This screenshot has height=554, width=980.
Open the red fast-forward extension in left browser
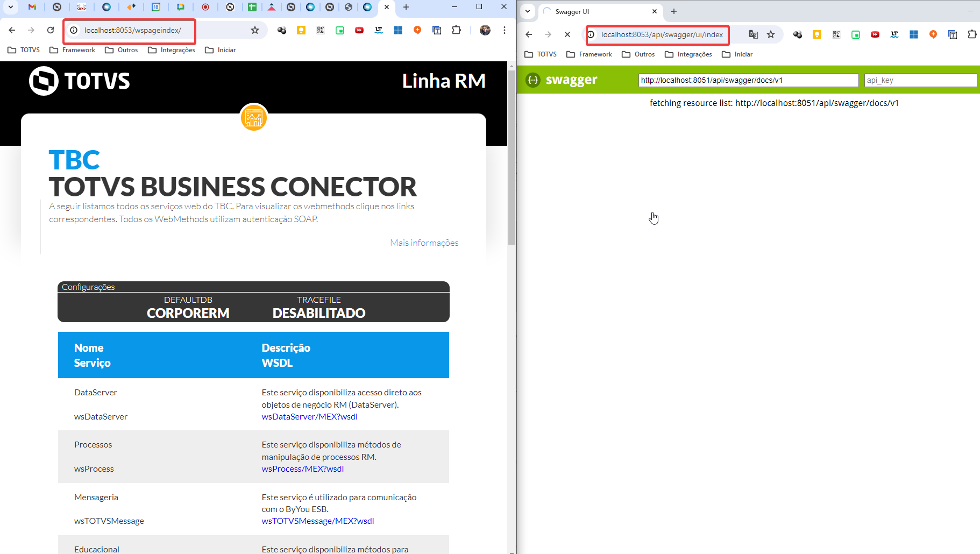(359, 30)
